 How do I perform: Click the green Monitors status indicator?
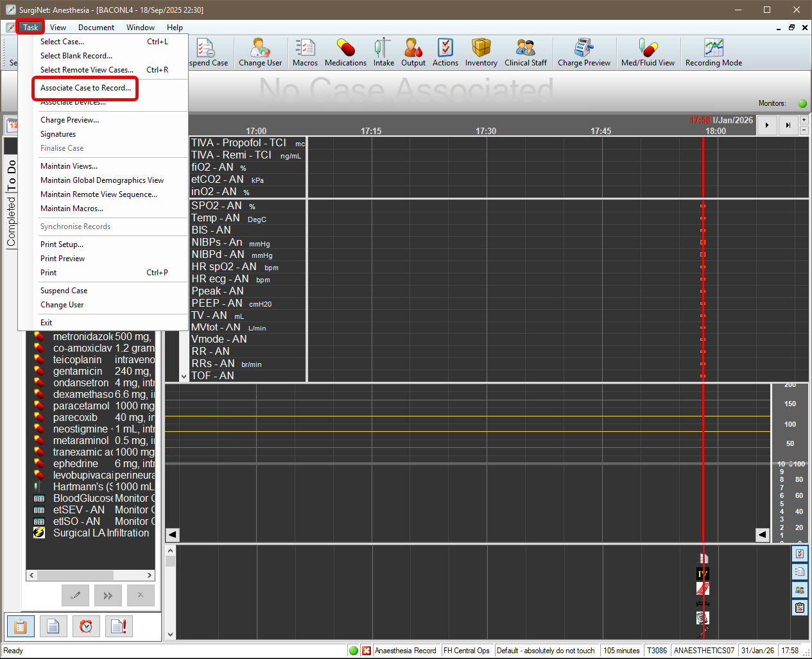[x=802, y=103]
